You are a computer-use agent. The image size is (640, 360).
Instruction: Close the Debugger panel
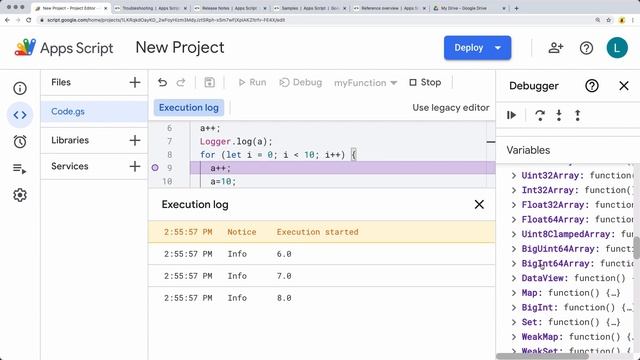coord(624,86)
